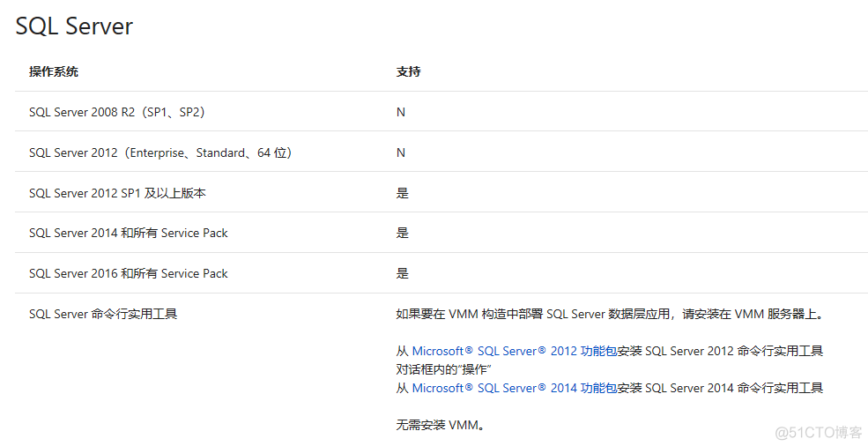
Task: Click the 是 value for SQL Server 2012 SP1
Action: [403, 193]
